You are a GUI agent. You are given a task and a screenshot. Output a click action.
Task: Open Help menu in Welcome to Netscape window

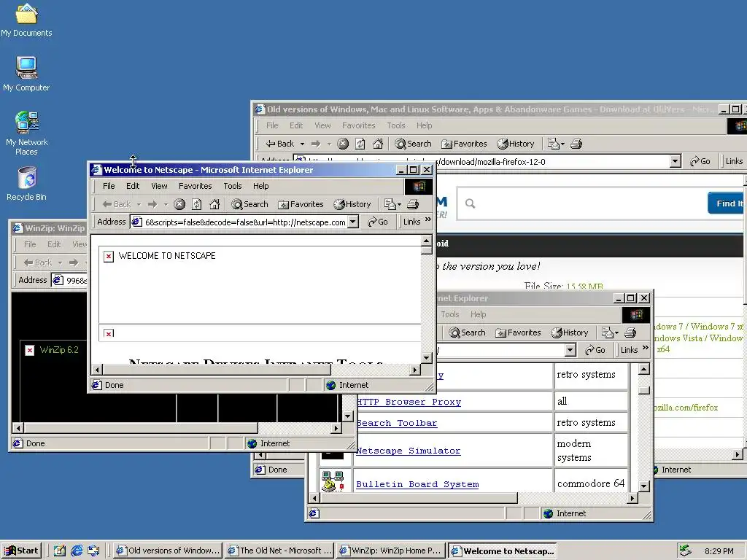coord(260,186)
